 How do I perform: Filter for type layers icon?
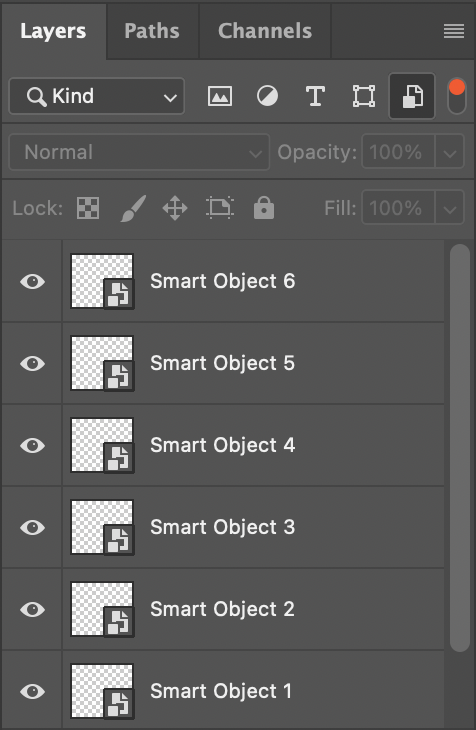tap(315, 96)
